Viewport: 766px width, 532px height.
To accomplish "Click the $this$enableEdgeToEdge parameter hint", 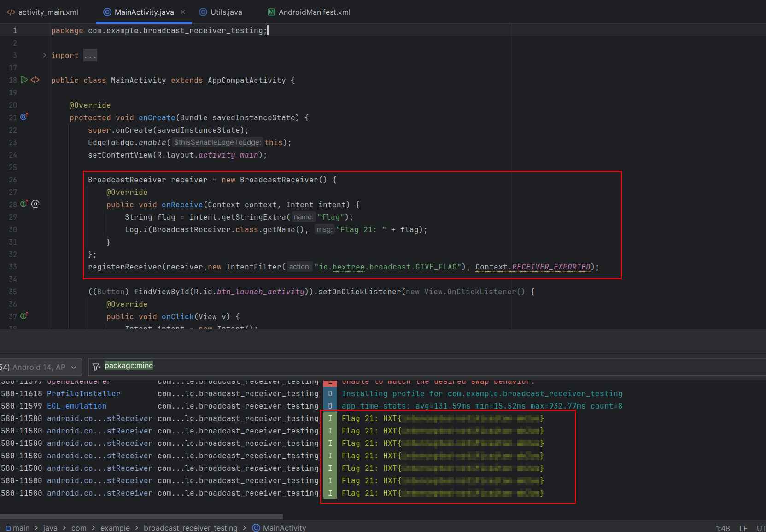I will click(x=217, y=143).
